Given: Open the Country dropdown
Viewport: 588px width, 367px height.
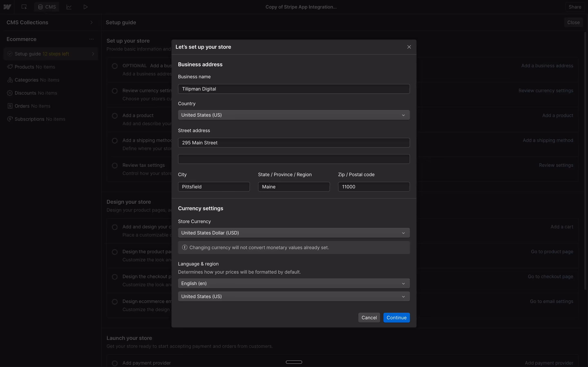Looking at the screenshot, I should [x=294, y=115].
